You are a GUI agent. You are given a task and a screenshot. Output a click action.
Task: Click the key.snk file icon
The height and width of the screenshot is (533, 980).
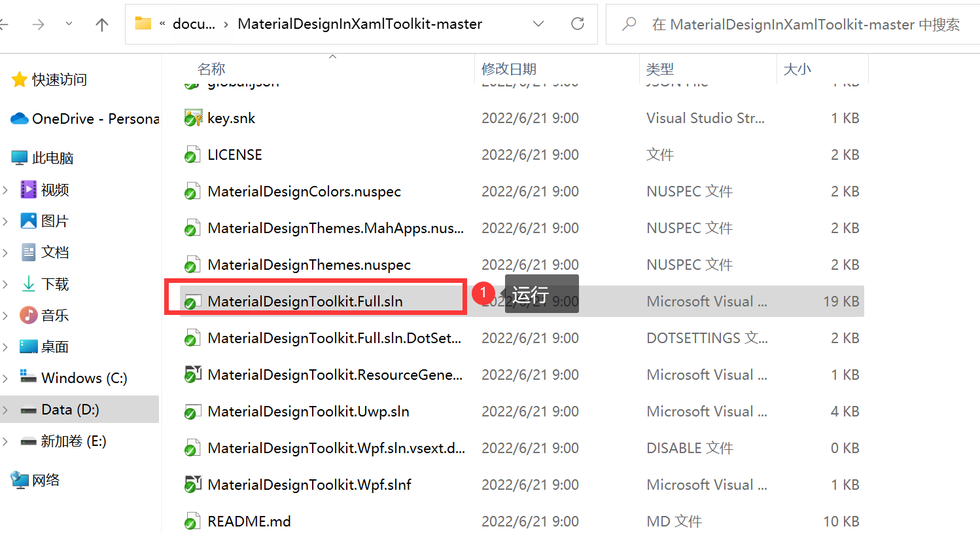pos(192,118)
